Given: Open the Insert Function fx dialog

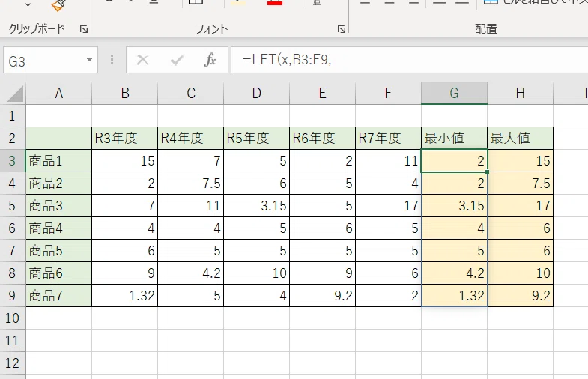Looking at the screenshot, I should pyautogui.click(x=210, y=60).
